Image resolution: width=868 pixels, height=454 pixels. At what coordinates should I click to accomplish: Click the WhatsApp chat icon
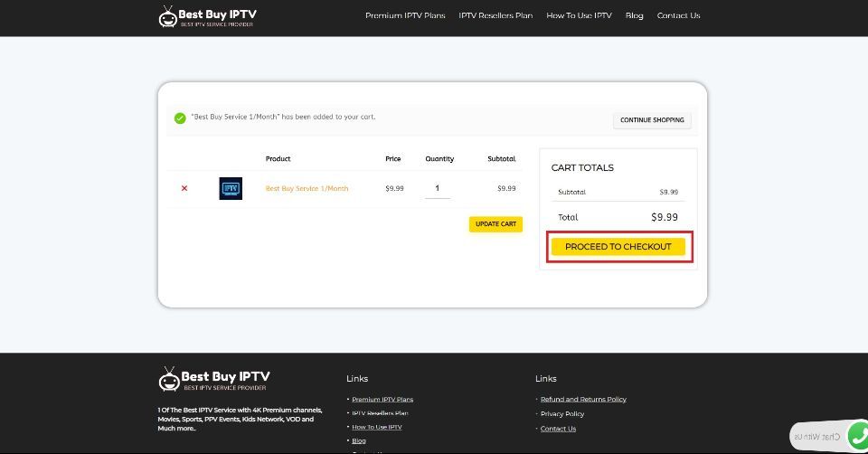click(x=859, y=436)
